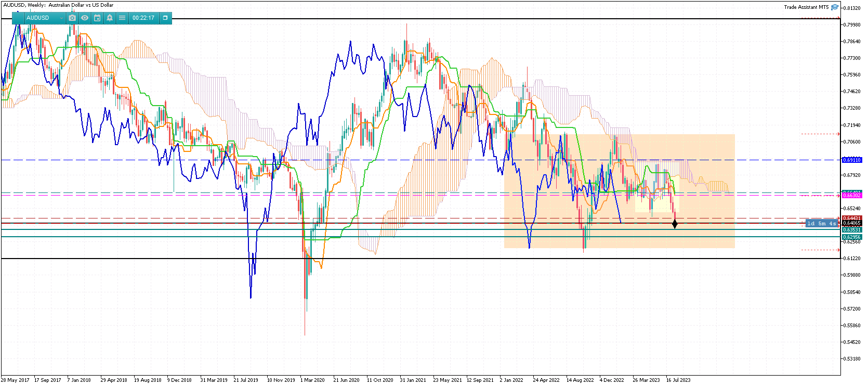Add an alert with the bell icon
Screen dimensions: 868x386
tap(110, 18)
